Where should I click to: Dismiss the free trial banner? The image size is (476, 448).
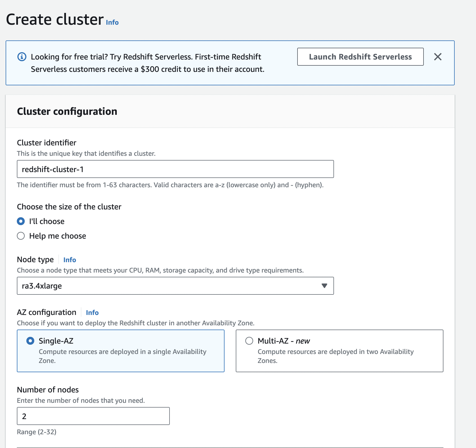tap(438, 57)
